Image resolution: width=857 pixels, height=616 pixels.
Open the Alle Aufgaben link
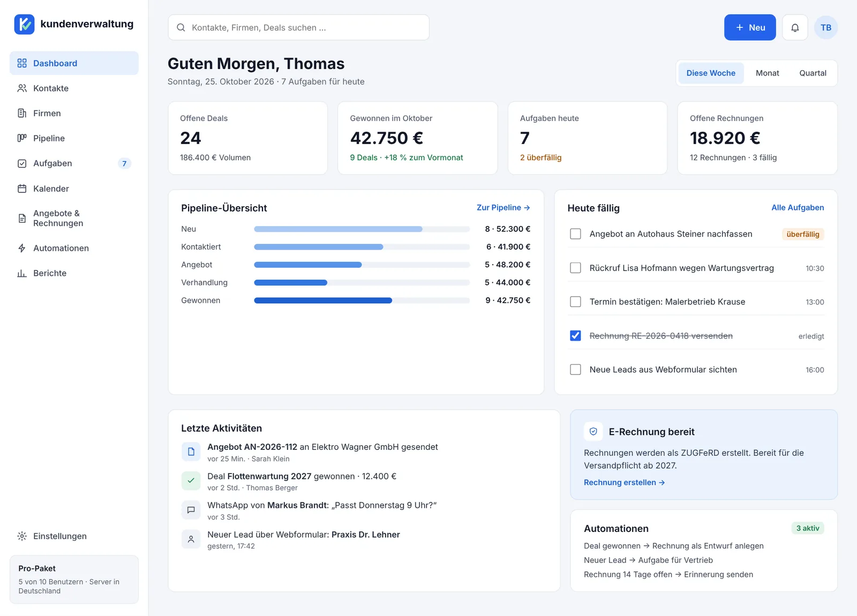coord(798,208)
